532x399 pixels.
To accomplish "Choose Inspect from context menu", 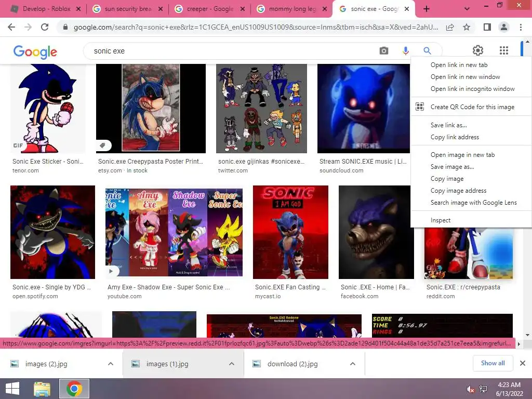I will click(x=471, y=220).
